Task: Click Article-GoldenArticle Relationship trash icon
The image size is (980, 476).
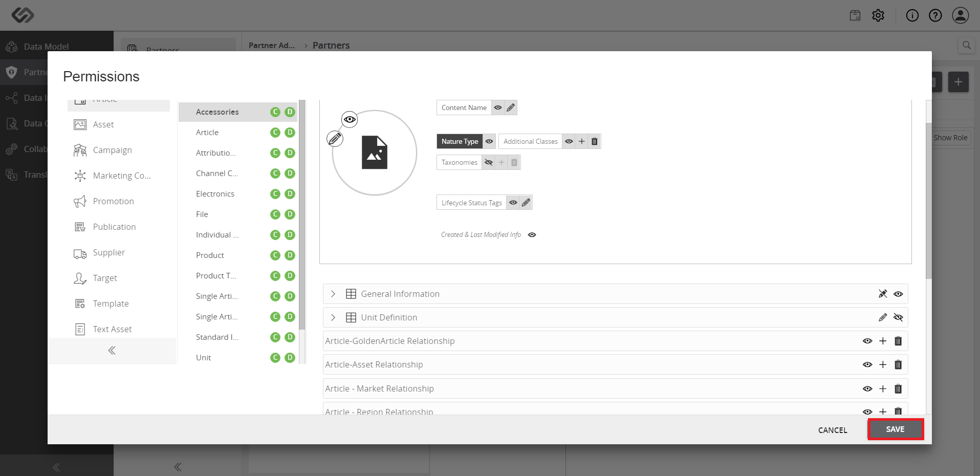Action: pos(898,341)
